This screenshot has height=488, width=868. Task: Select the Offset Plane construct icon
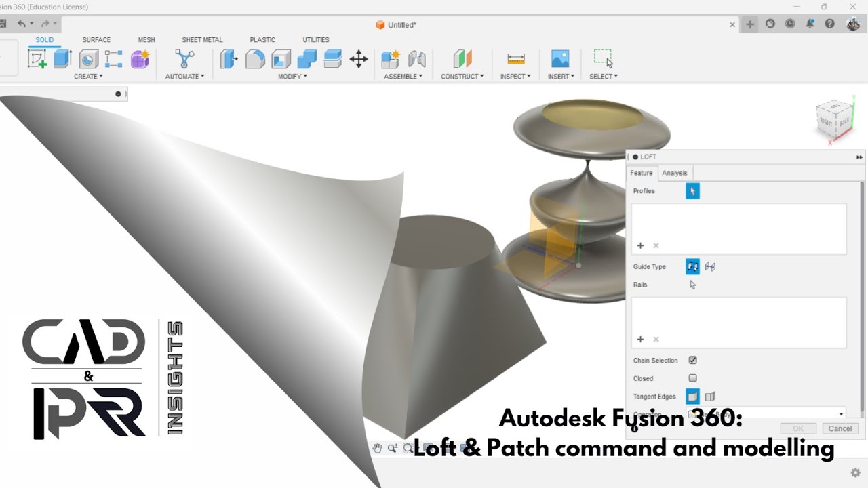click(x=462, y=59)
